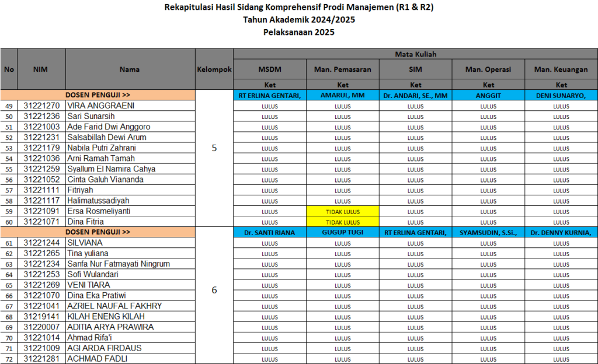Viewport: 598px width, 364px height.
Task: Click the name 'Tina yuliana'
Action: click(88, 253)
